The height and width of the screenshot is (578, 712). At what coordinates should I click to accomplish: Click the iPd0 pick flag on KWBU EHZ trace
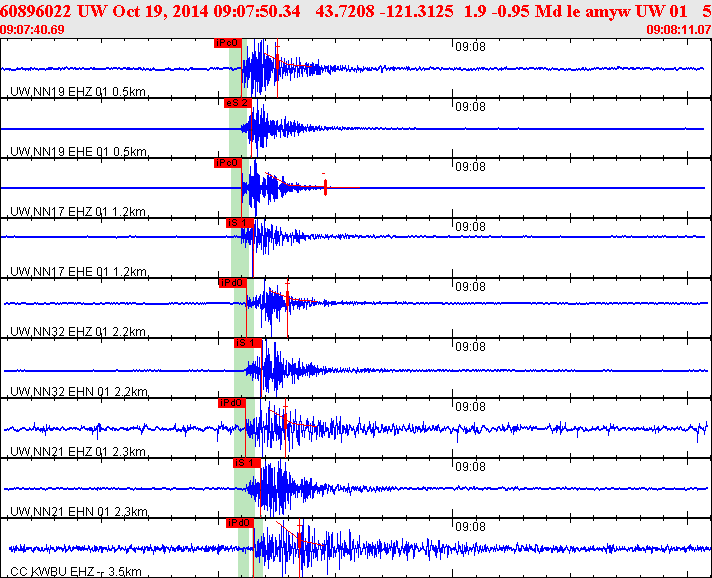240,523
